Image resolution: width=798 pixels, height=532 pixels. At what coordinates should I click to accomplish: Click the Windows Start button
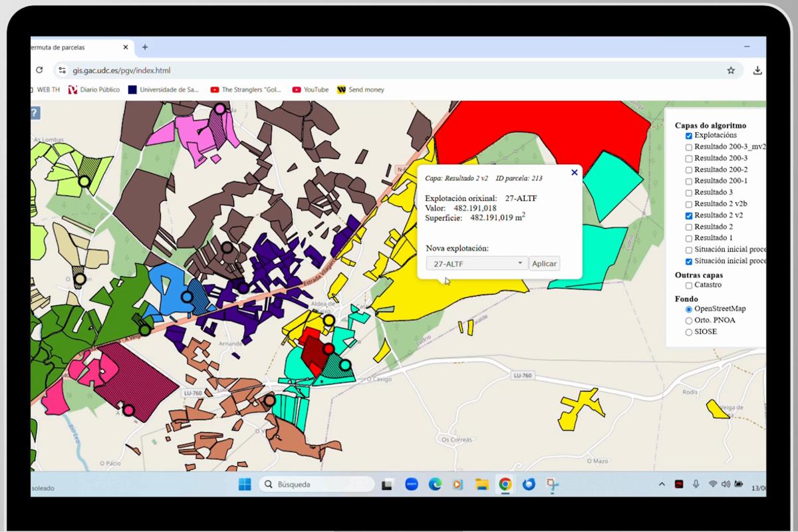click(244, 484)
